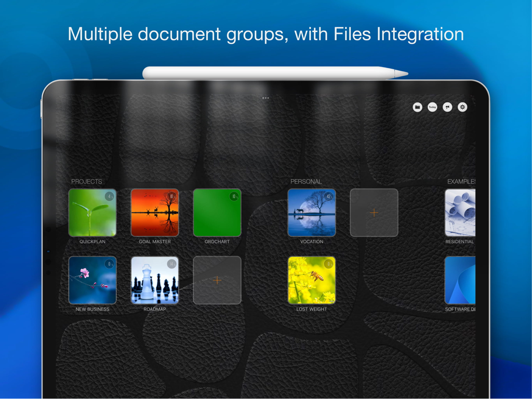The height and width of the screenshot is (399, 532).
Task: Select the PROJECTS group header
Action: (86, 181)
